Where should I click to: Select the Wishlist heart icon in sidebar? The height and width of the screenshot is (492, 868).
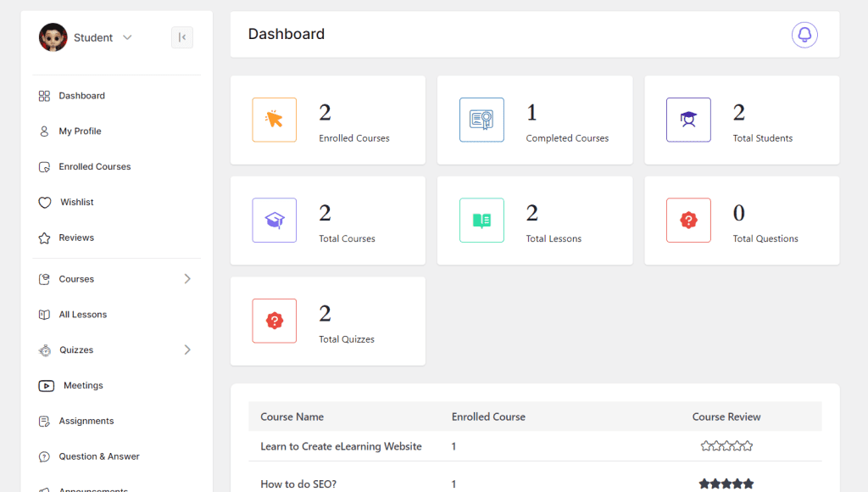(44, 202)
